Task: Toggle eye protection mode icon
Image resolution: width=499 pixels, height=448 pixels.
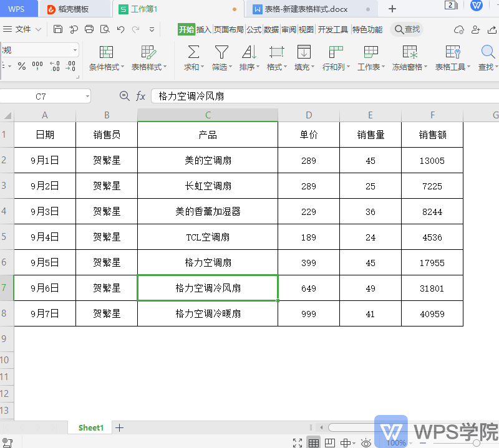Action: pos(366,442)
